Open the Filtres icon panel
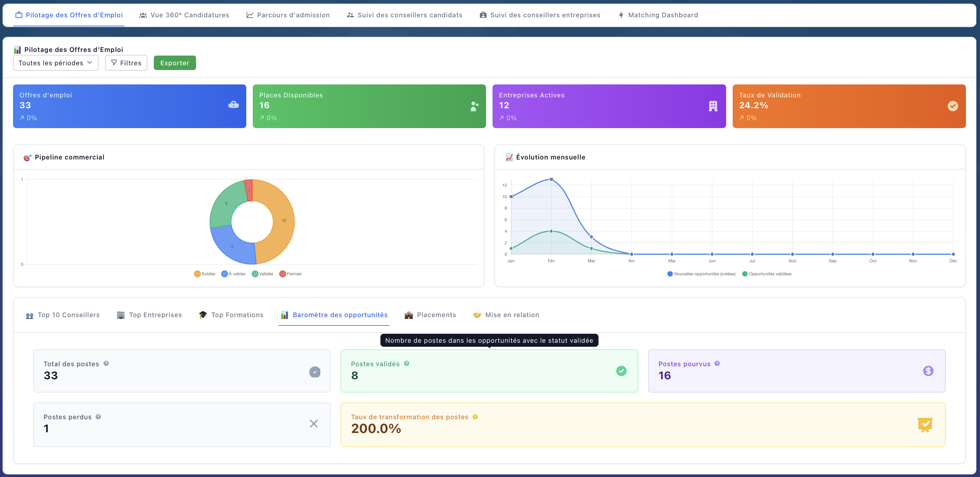The width and height of the screenshot is (980, 477). click(x=126, y=63)
